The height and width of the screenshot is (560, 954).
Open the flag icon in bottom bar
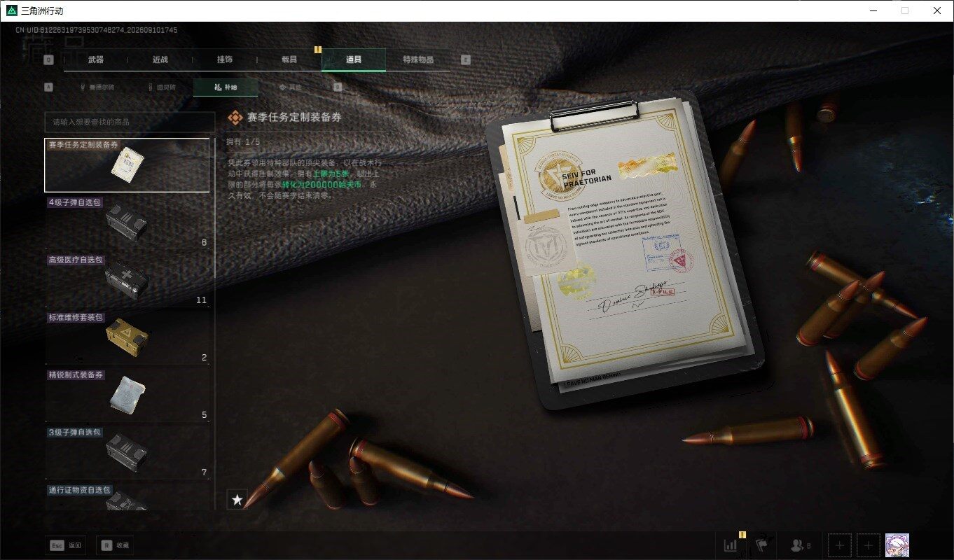click(762, 545)
